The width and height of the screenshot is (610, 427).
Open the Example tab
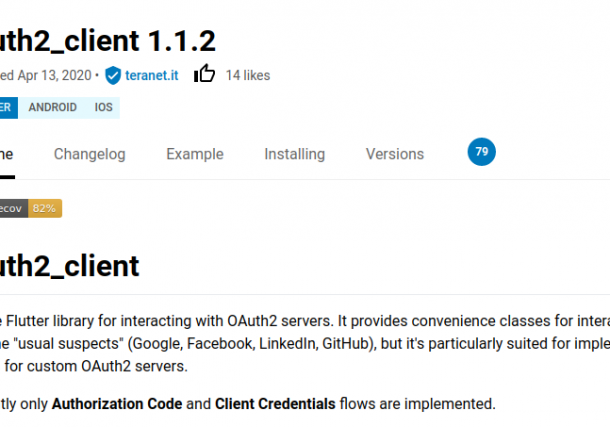[x=195, y=154]
